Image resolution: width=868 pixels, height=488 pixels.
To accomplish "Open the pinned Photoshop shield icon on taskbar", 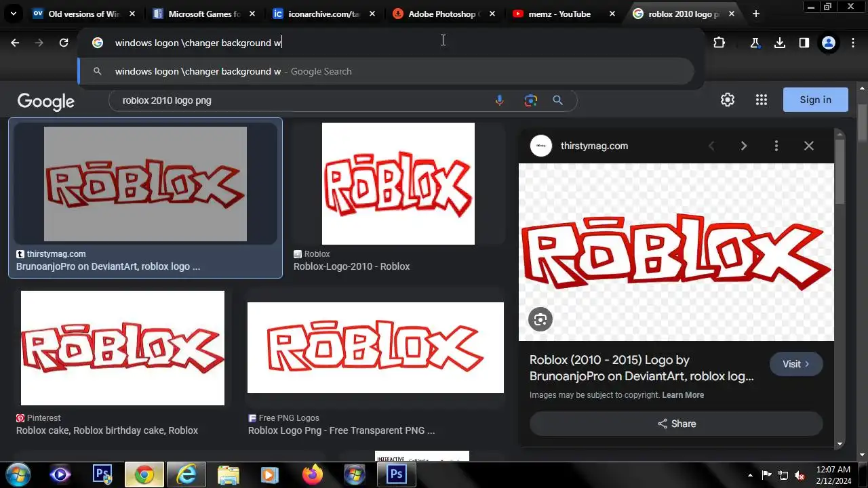I will pos(102,474).
